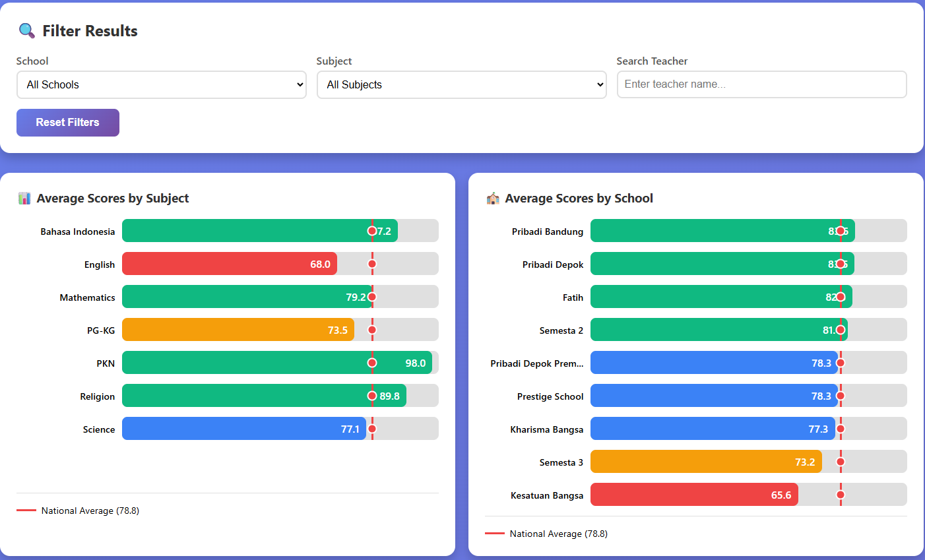Click the chevron arrow on the School selector

click(299, 84)
